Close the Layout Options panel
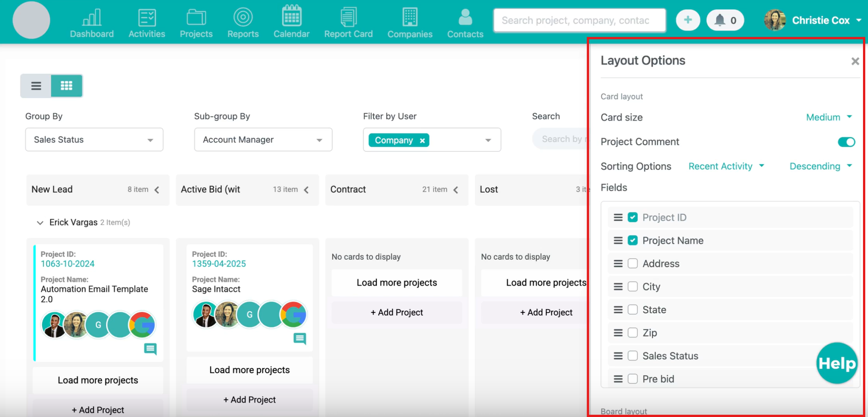This screenshot has width=868, height=417. point(855,61)
